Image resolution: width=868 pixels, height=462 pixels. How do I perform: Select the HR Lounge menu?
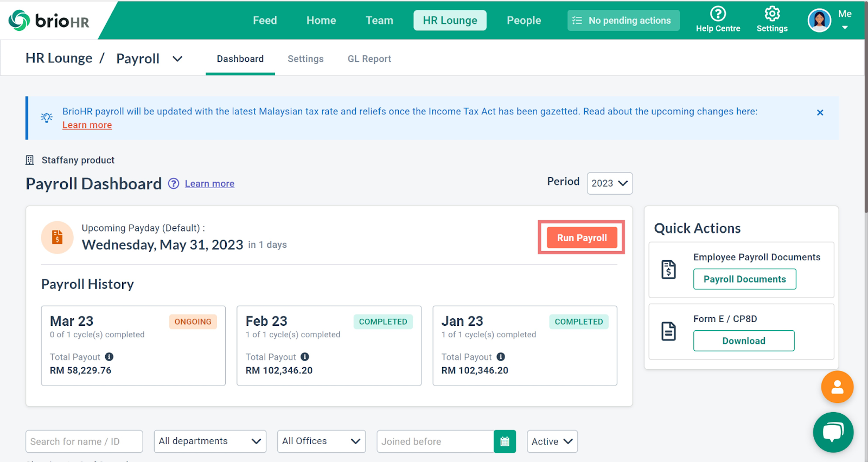(450, 21)
